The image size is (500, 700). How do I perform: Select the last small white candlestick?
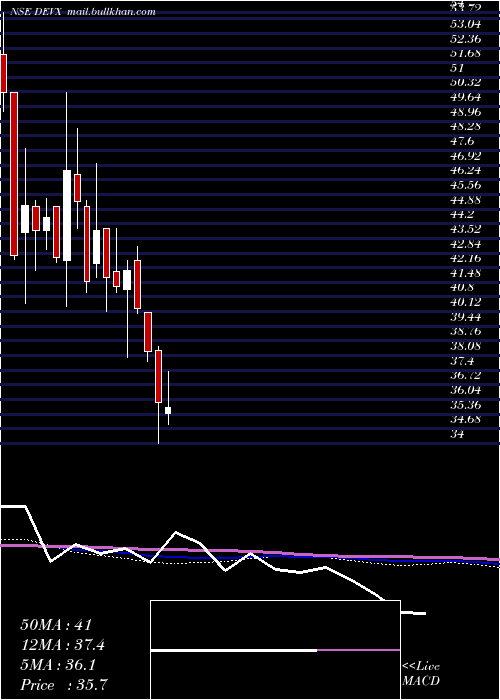[x=168, y=410]
